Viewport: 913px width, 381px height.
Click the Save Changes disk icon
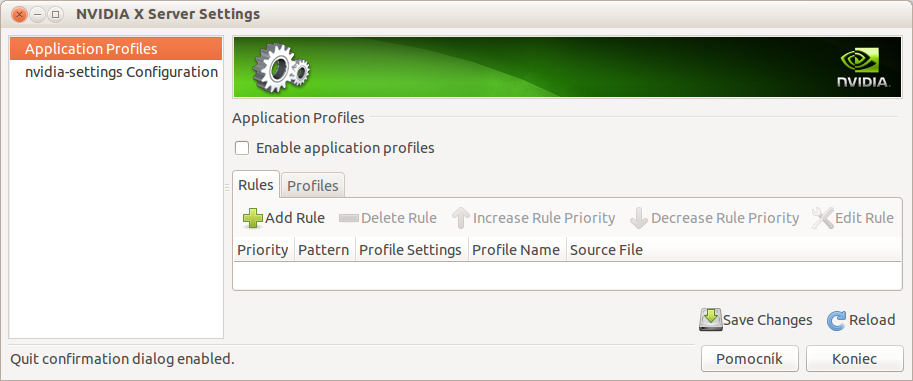coord(710,320)
